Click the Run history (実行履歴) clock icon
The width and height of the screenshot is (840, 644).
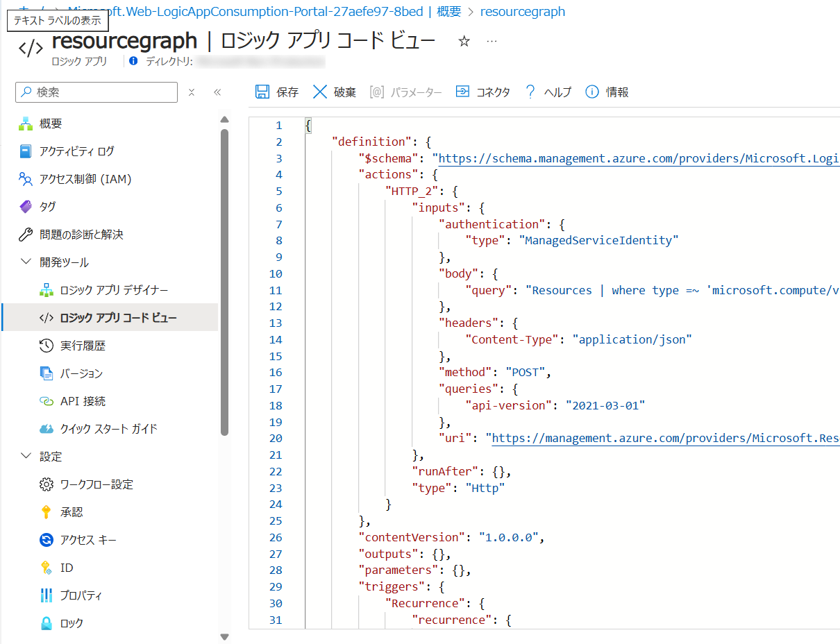pyautogui.click(x=47, y=346)
